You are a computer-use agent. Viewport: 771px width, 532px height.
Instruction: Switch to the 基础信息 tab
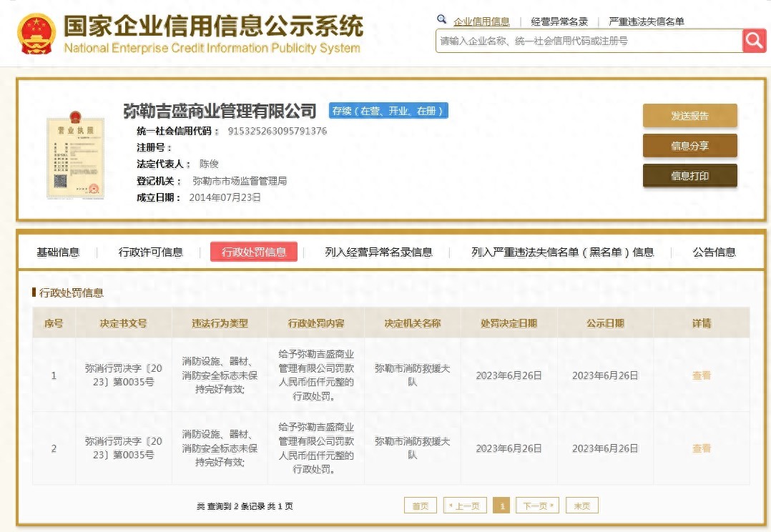pos(58,252)
